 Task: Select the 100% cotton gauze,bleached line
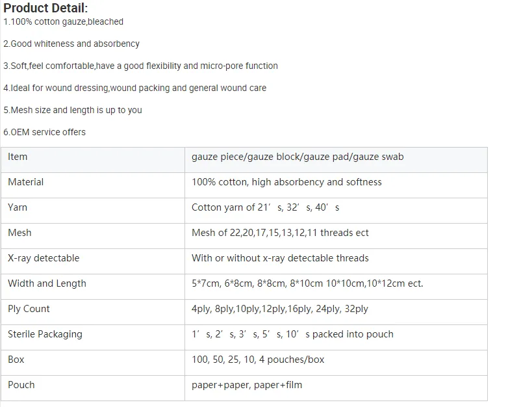64,21
